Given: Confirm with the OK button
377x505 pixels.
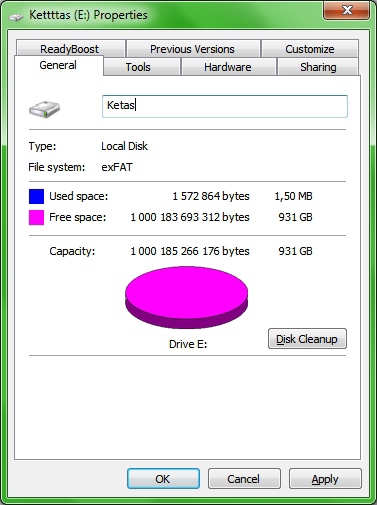Looking at the screenshot, I should click(x=163, y=479).
